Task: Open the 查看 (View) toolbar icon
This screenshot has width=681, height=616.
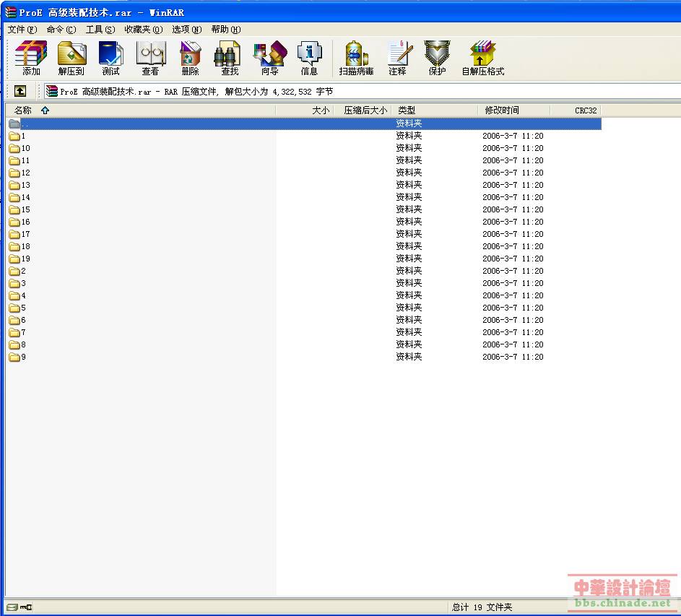Action: tap(151, 58)
